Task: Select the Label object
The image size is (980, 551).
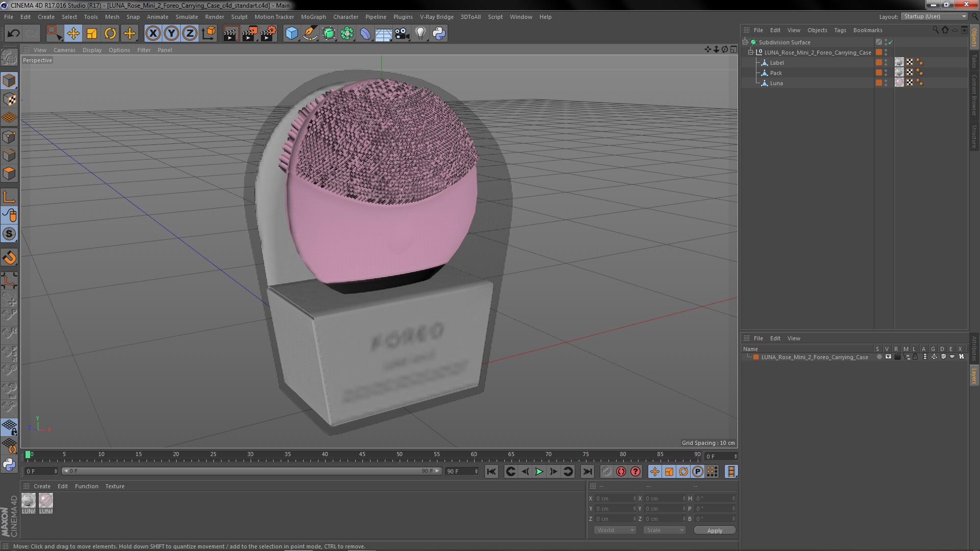Action: coord(777,63)
